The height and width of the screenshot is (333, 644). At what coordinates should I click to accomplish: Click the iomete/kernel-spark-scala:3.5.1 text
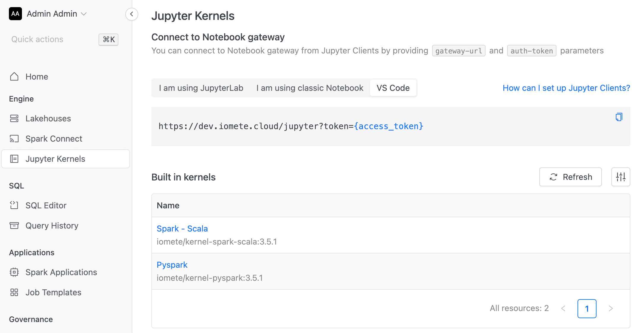click(217, 242)
